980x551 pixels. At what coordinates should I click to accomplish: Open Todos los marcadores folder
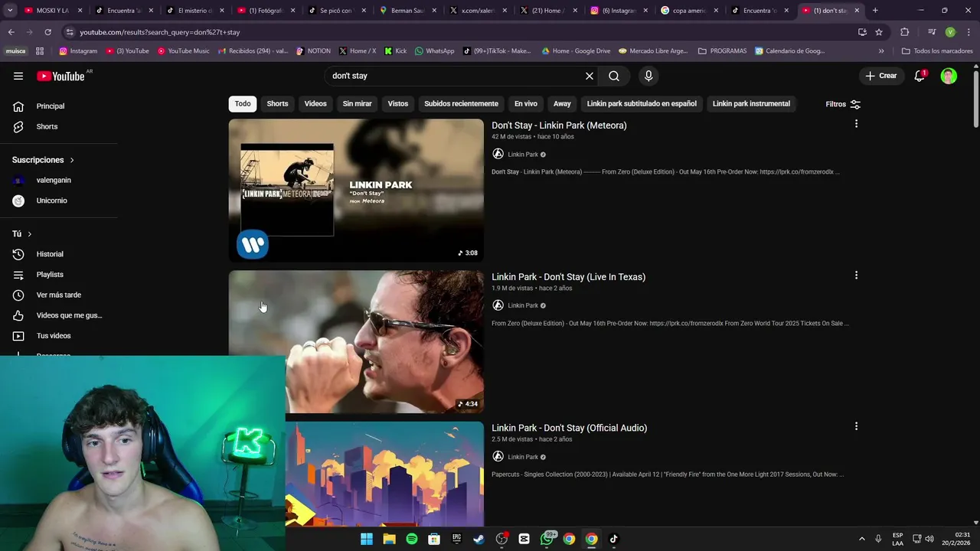(x=938, y=51)
